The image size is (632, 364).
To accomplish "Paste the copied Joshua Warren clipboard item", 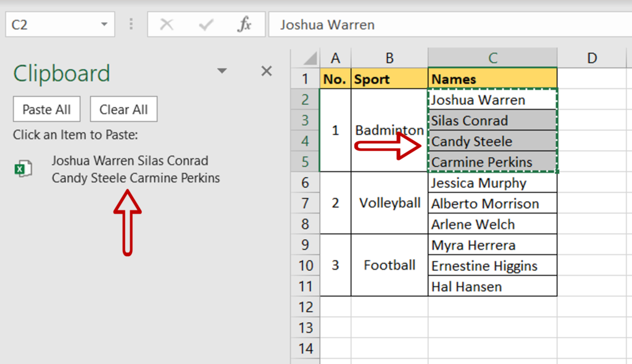I will click(136, 170).
